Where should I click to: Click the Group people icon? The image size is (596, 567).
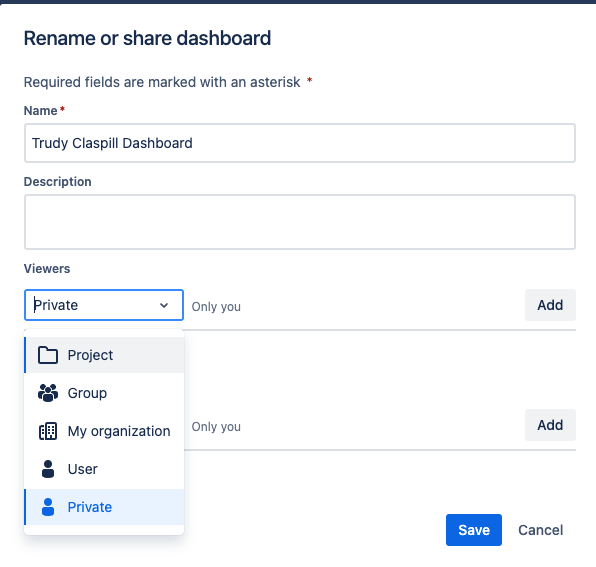coord(48,393)
